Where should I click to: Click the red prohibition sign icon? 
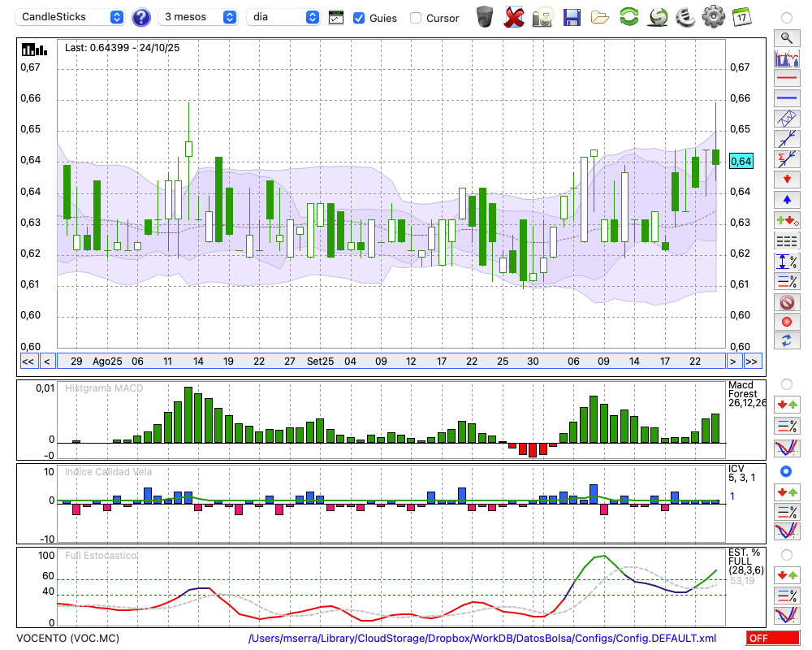(x=786, y=302)
